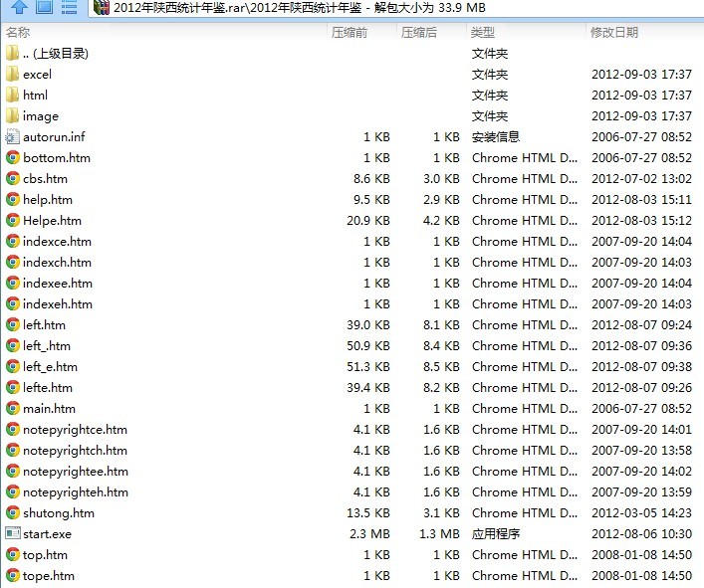Sort by the 压缩前 column header
This screenshot has width=704, height=588.
pyautogui.click(x=350, y=32)
